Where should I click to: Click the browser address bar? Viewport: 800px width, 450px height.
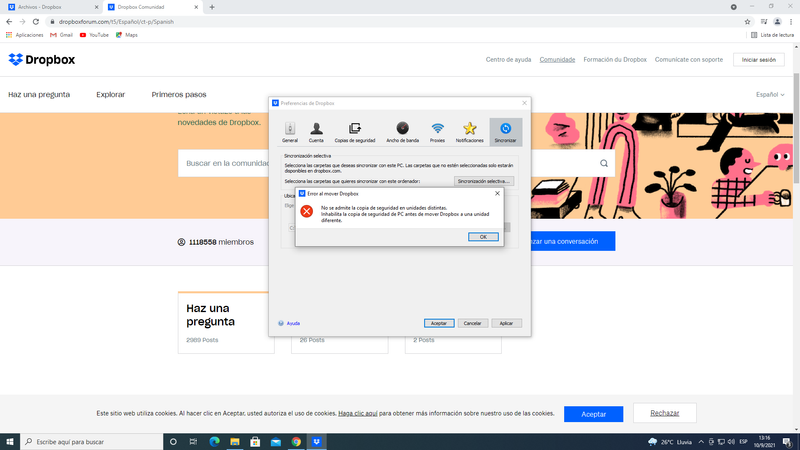tap(393, 22)
